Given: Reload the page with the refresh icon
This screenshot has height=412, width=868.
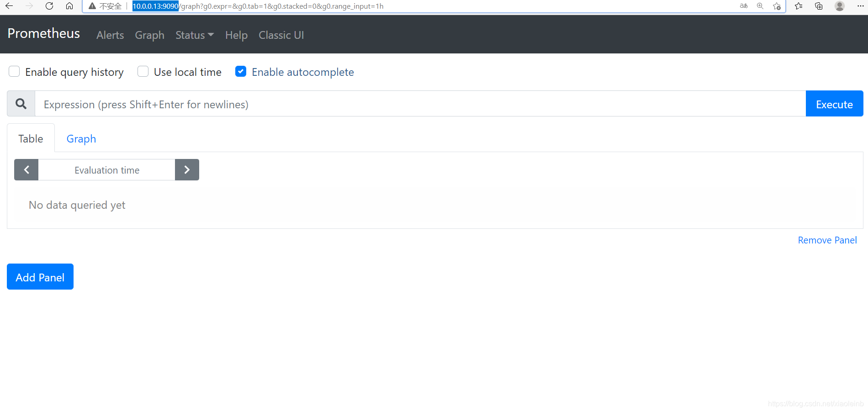Looking at the screenshot, I should (49, 6).
